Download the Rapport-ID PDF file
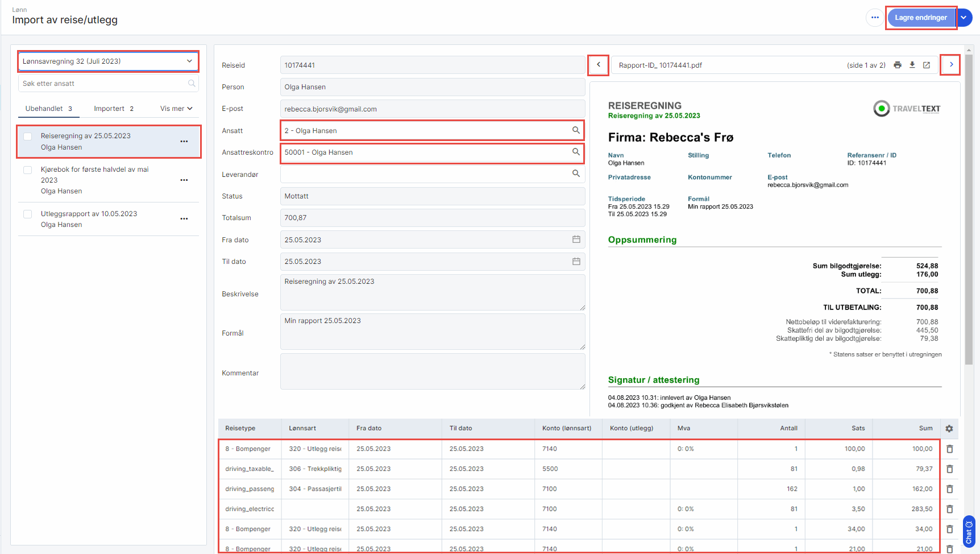Viewport: 980px width, 554px height. [x=912, y=65]
